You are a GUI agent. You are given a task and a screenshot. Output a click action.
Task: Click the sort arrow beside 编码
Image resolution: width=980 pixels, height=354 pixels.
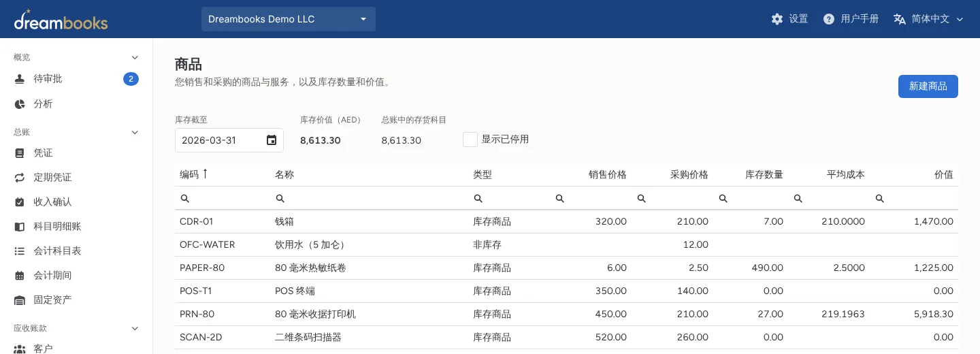[205, 174]
